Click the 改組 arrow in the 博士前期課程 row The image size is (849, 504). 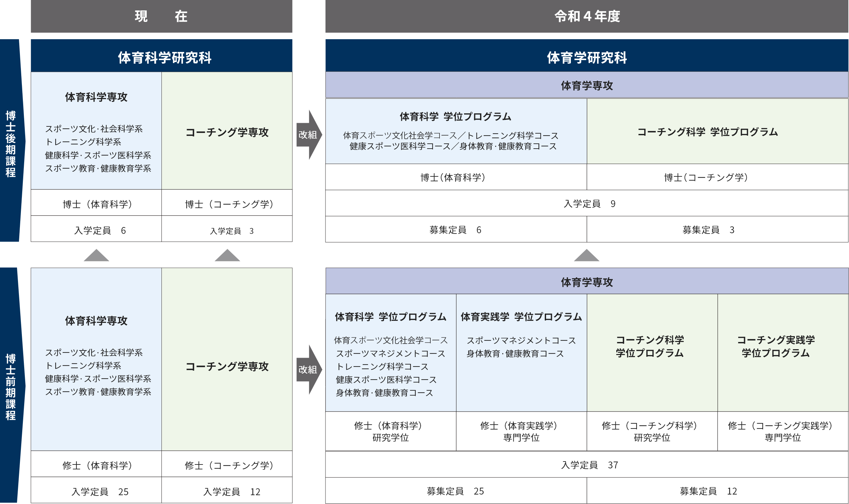(309, 369)
